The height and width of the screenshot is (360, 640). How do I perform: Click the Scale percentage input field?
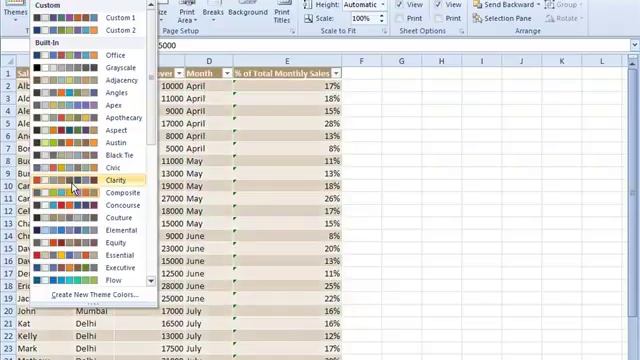click(x=364, y=18)
